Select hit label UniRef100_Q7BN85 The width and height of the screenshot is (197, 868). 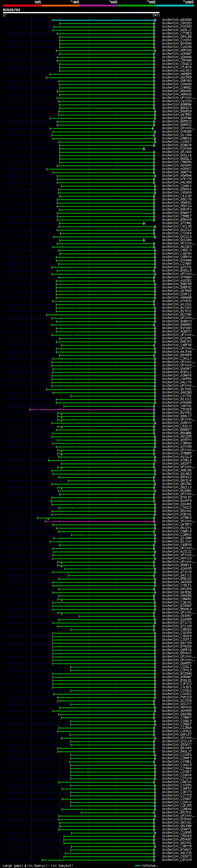(177, 454)
